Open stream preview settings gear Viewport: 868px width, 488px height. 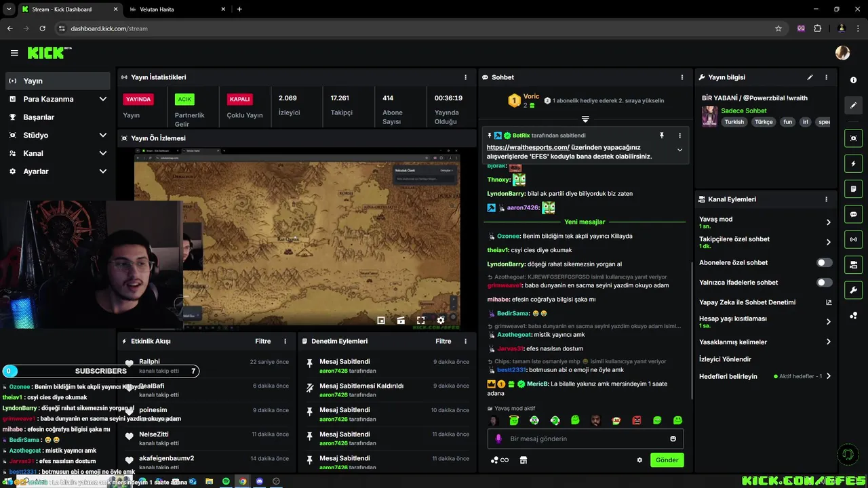click(441, 320)
